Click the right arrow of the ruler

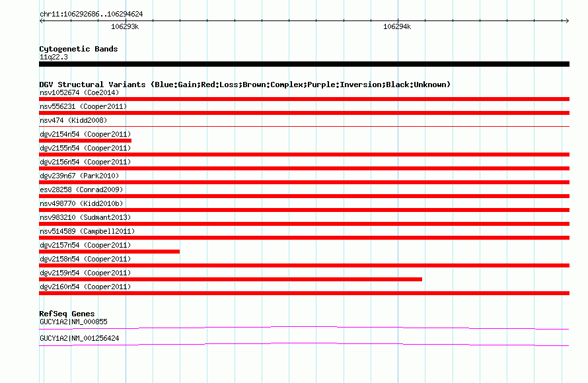click(x=567, y=21)
